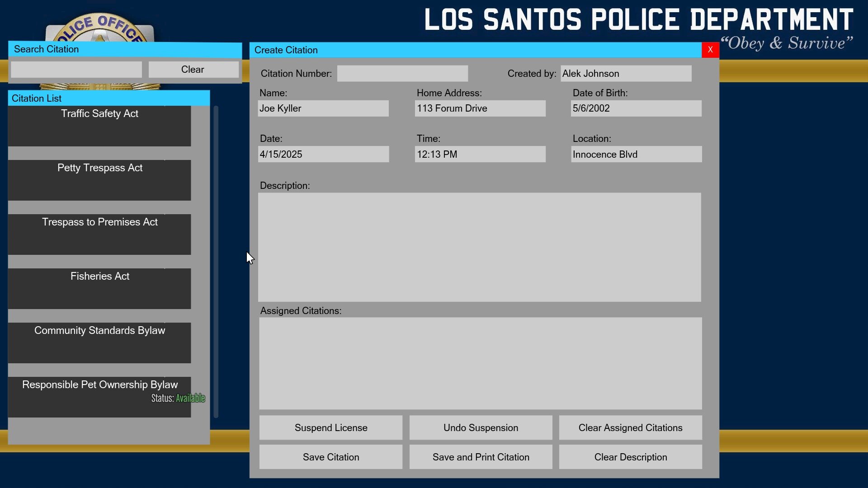The height and width of the screenshot is (488, 868).
Task: Click inside the Description text area
Action: click(x=479, y=247)
